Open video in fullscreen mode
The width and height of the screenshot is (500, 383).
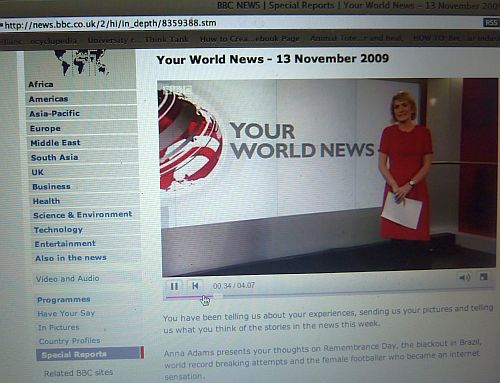[483, 277]
